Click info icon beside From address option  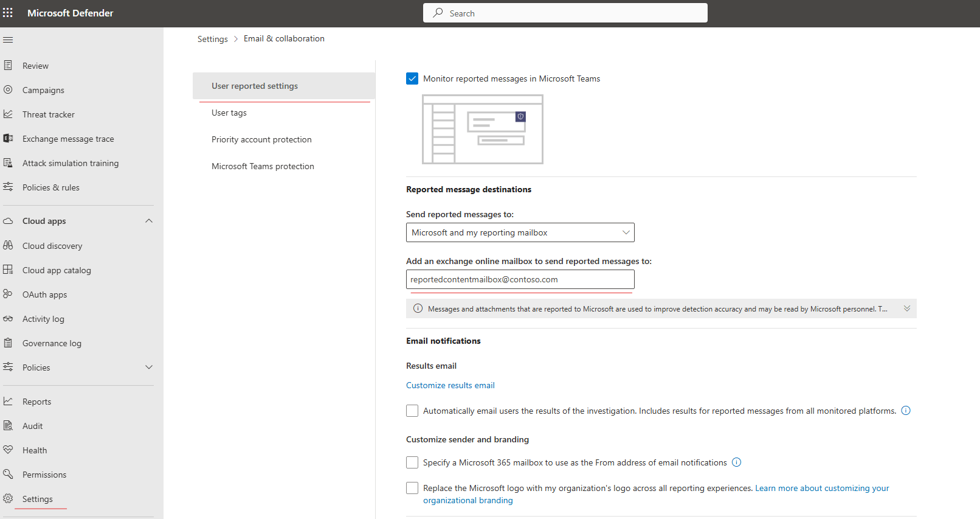[736, 462]
